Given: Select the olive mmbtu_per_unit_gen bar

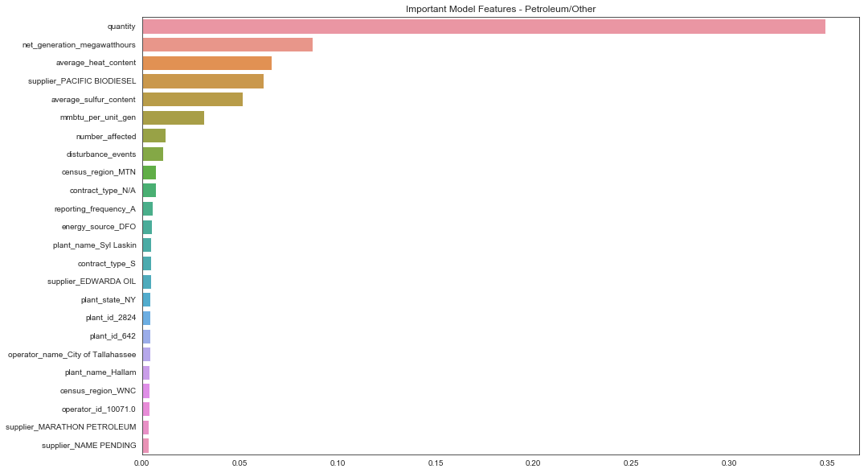Looking at the screenshot, I should click(174, 117).
